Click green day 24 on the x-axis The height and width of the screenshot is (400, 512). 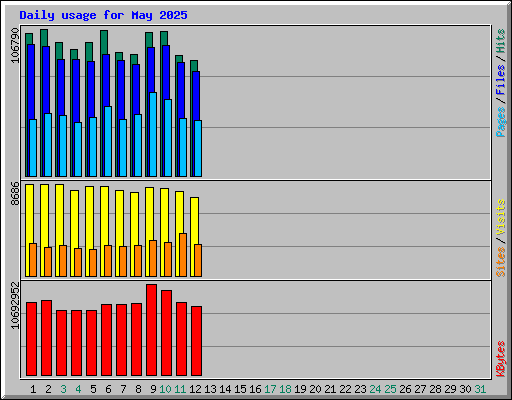[375, 389]
